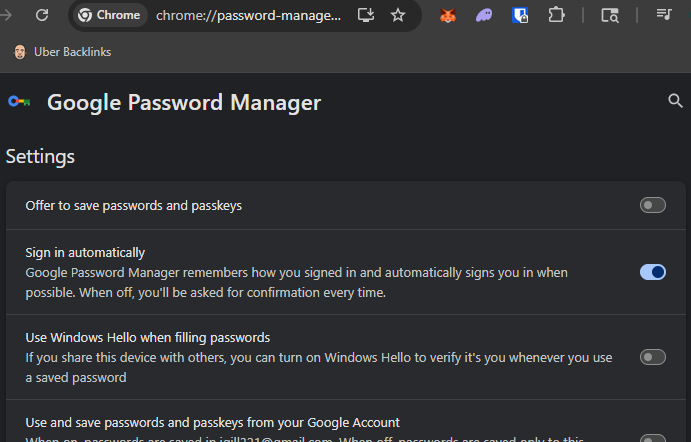
Task: Click the Google Password Manager title
Action: pyautogui.click(x=184, y=102)
